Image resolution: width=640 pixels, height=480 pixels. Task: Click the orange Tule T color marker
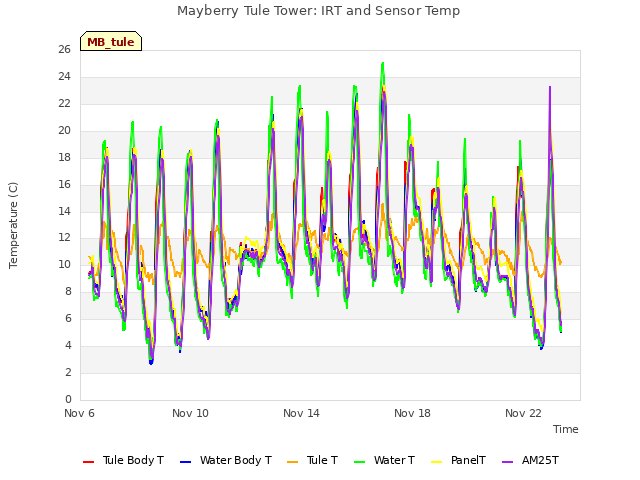coord(293,462)
